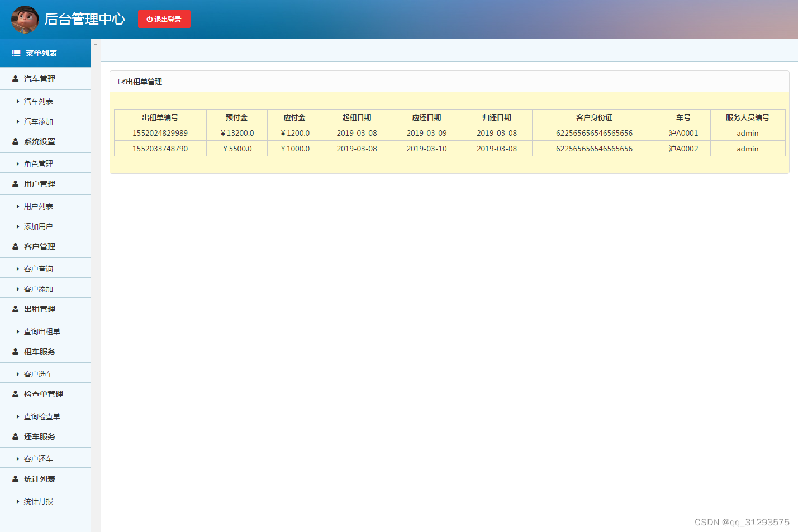The width and height of the screenshot is (798, 532).
Task: Click the 出租单编号 column header
Action: pyautogui.click(x=160, y=117)
